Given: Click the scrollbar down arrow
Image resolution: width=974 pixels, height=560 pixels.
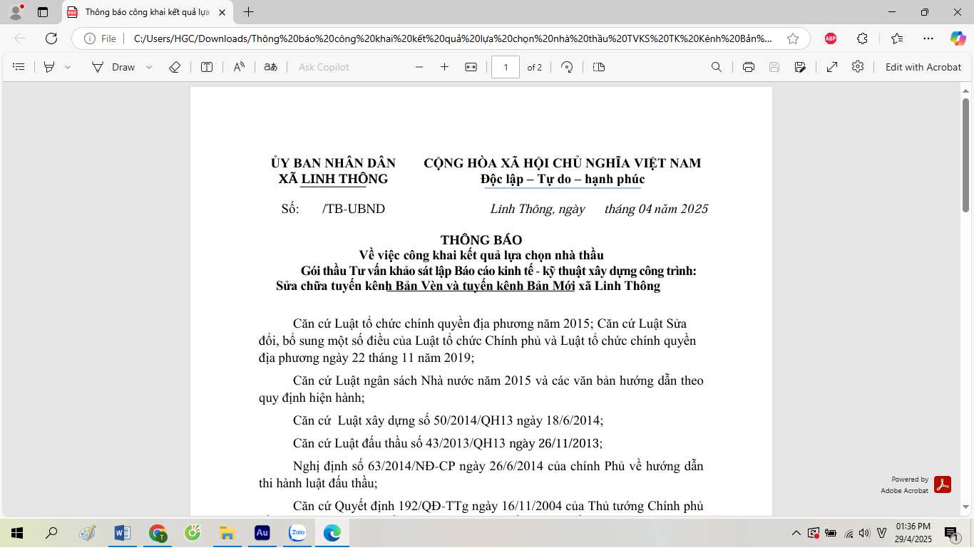Looking at the screenshot, I should pos(966,507).
